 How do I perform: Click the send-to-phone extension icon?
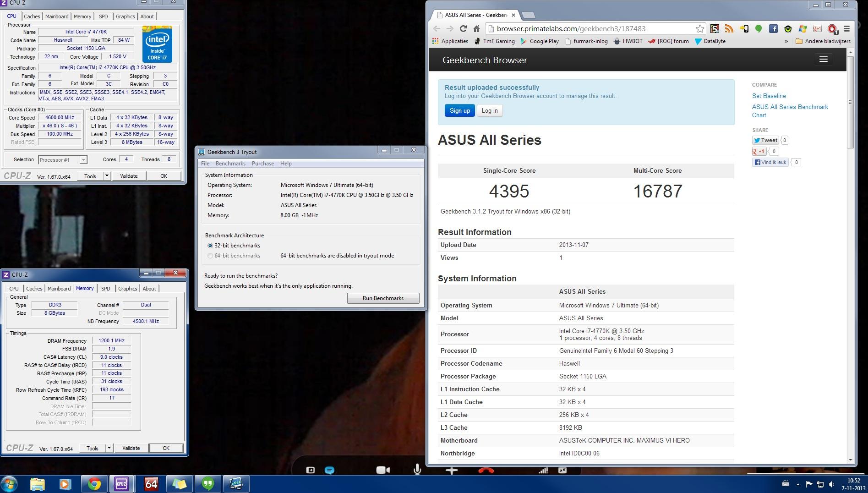744,28
